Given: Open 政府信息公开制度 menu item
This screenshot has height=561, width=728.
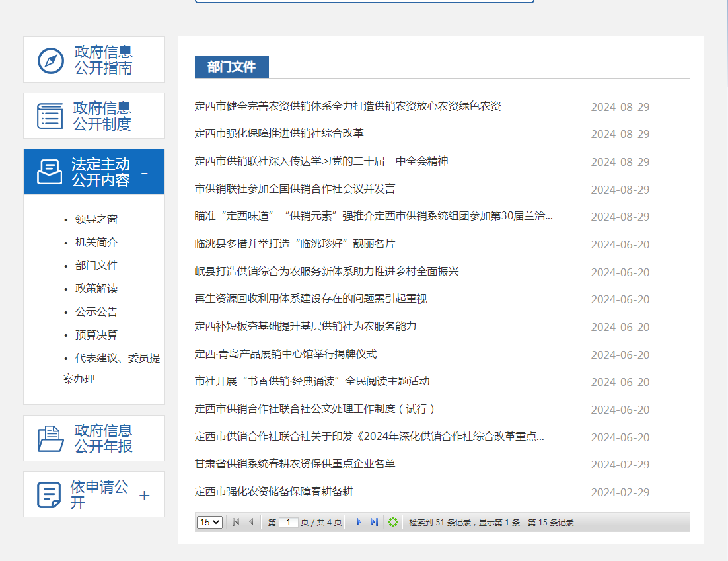Looking at the screenshot, I should click(94, 116).
